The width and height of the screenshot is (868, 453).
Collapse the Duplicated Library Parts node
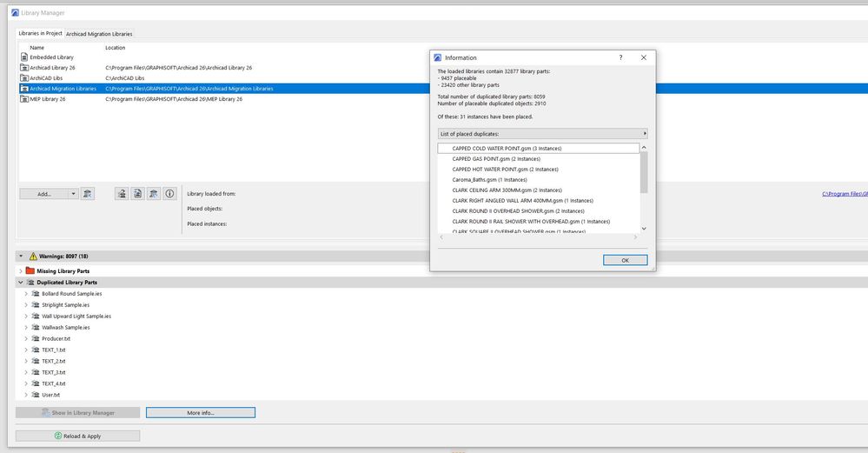click(21, 283)
